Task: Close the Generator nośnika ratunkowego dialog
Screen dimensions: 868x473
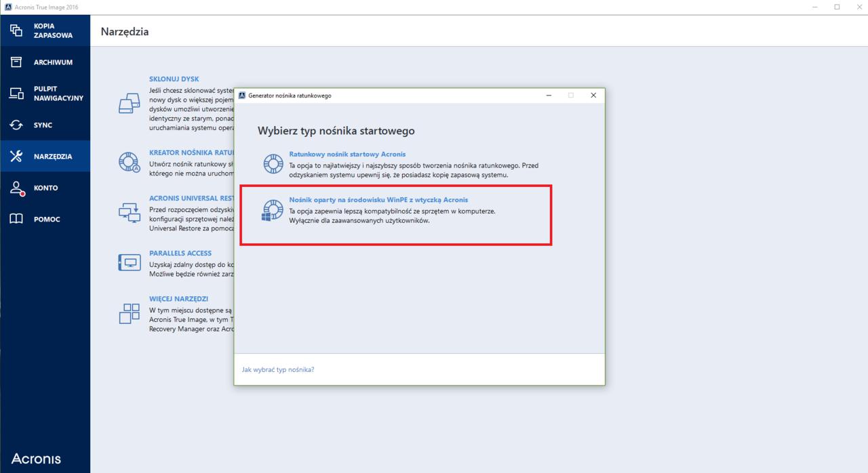Action: [593, 96]
